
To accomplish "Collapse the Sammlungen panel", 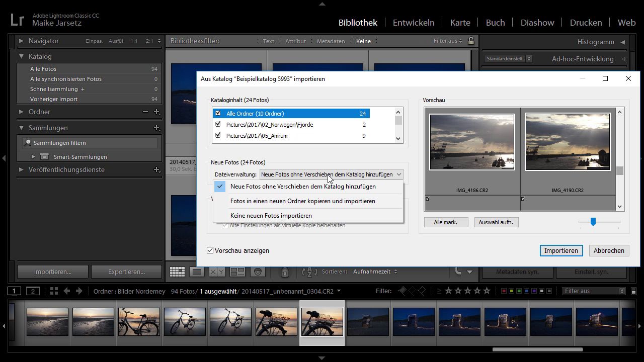I will pyautogui.click(x=21, y=128).
